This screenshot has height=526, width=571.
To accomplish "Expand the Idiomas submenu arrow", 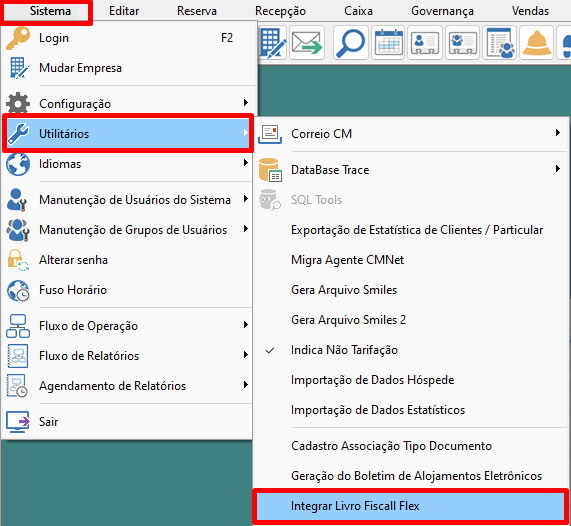I will [x=246, y=162].
